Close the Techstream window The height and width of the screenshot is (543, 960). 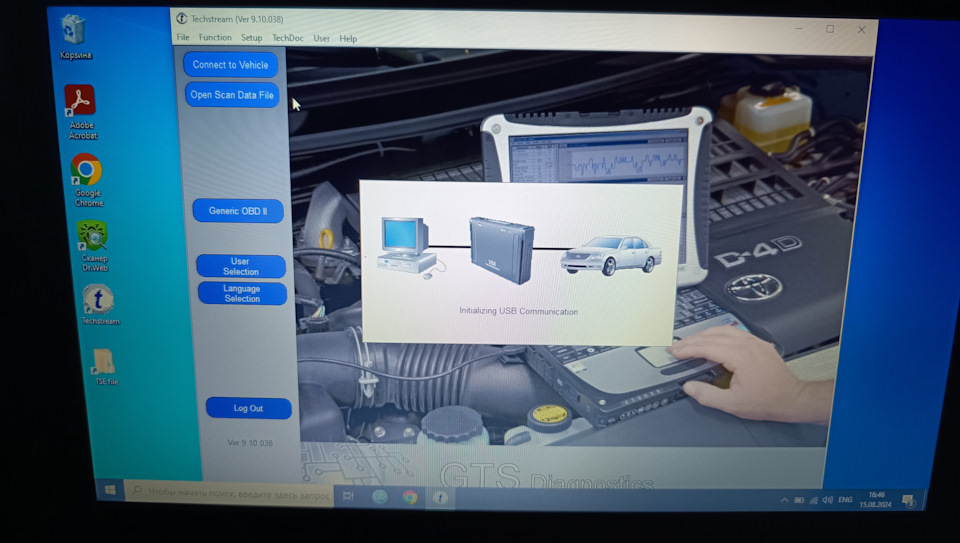tap(861, 29)
